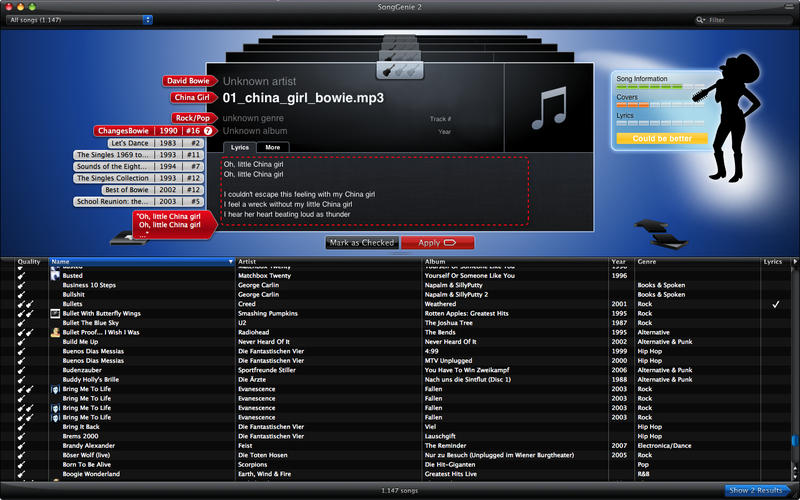The height and width of the screenshot is (500, 800).
Task: Click quality icon of Buddy Holly's Brille row
Action: coord(21,380)
